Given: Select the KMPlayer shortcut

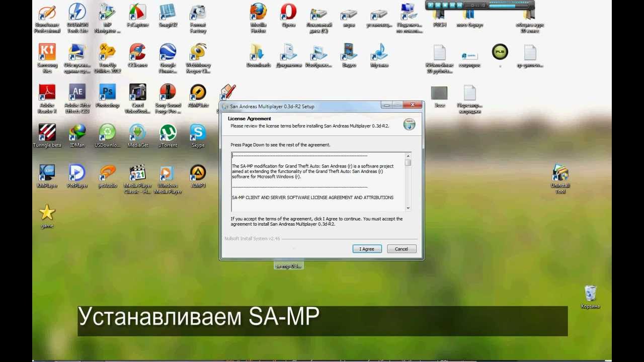Looking at the screenshot, I should pos(47,176).
